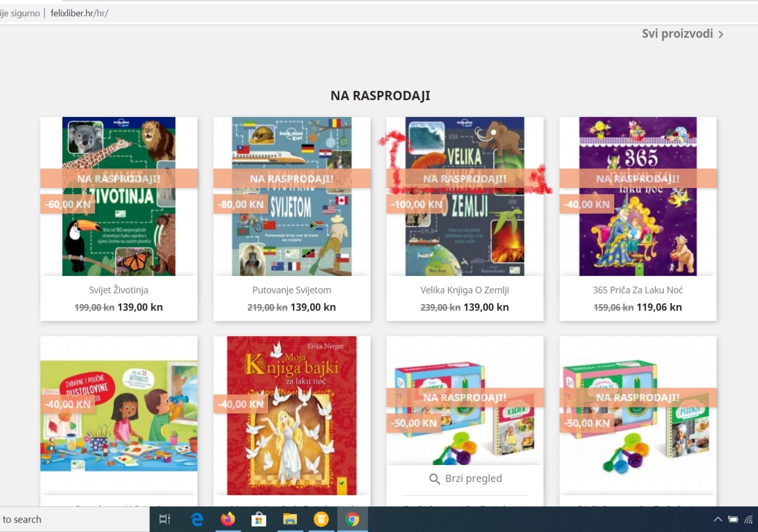
Task: Click the -80,00 KN discount badge
Action: (x=241, y=204)
